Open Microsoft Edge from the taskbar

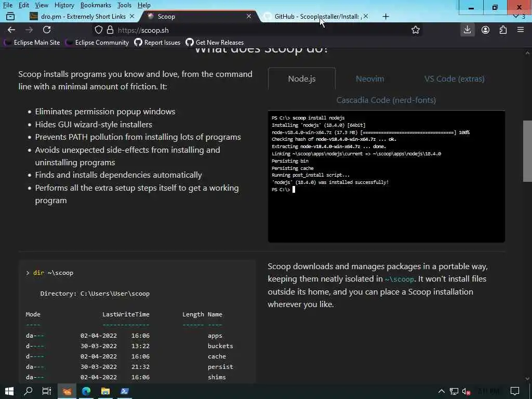(86, 391)
